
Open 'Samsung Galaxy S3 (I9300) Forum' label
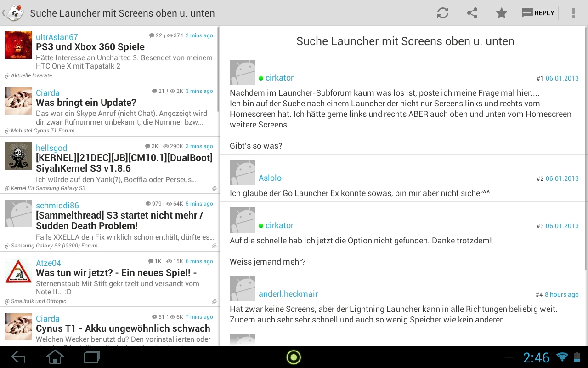point(51,246)
